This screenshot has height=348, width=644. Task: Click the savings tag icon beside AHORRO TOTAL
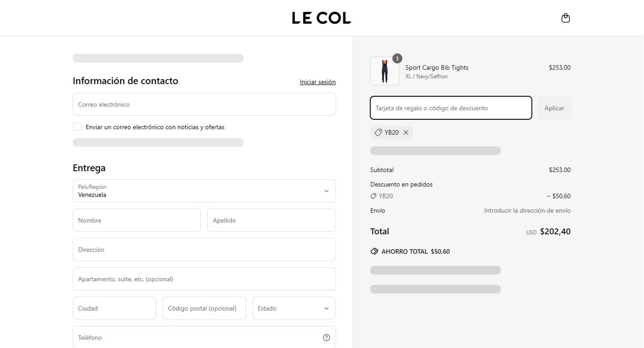click(374, 251)
